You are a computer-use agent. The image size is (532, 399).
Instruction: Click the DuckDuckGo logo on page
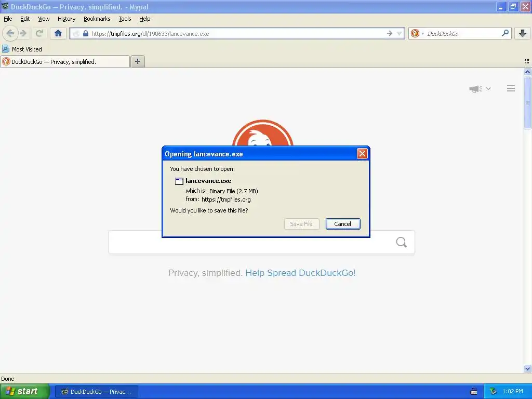pyautogui.click(x=262, y=133)
